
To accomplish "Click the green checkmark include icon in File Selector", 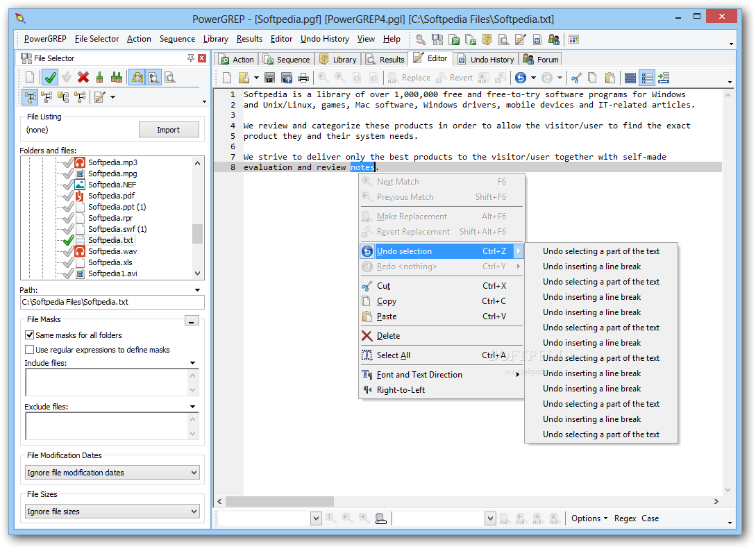I will [50, 78].
